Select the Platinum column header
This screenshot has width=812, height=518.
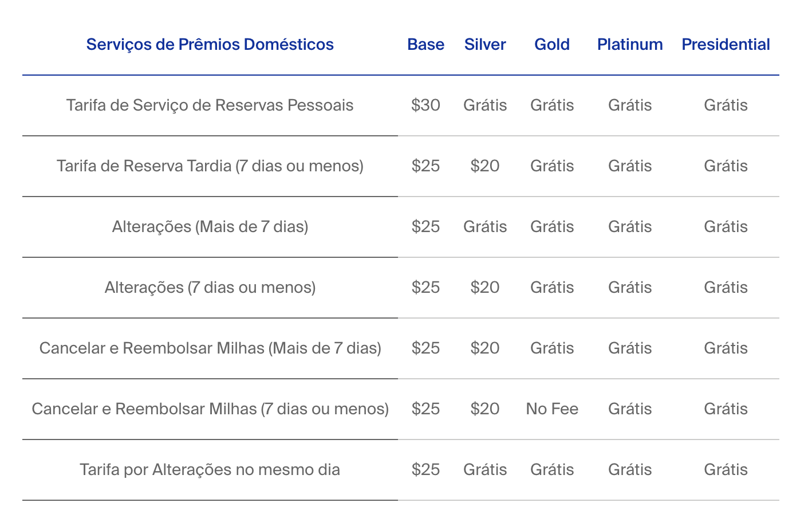point(630,45)
